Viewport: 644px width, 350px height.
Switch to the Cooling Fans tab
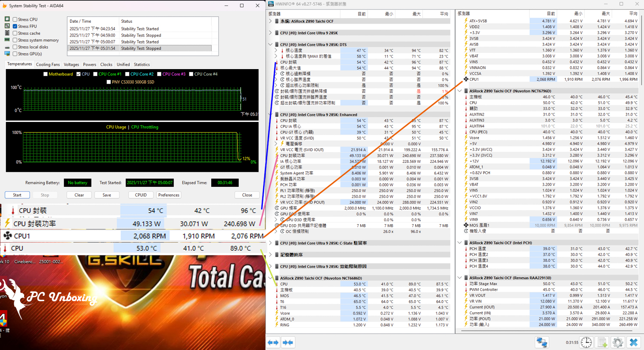tap(48, 64)
